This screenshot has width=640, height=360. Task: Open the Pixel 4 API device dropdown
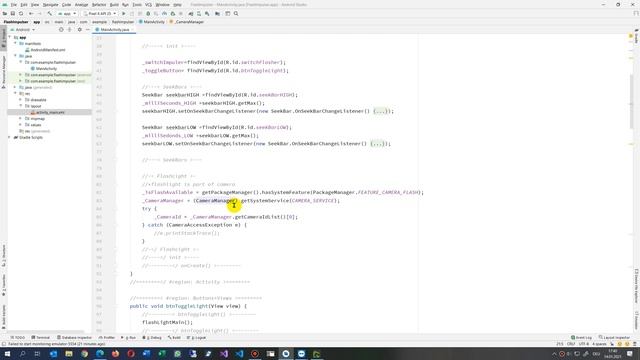tap(99, 13)
